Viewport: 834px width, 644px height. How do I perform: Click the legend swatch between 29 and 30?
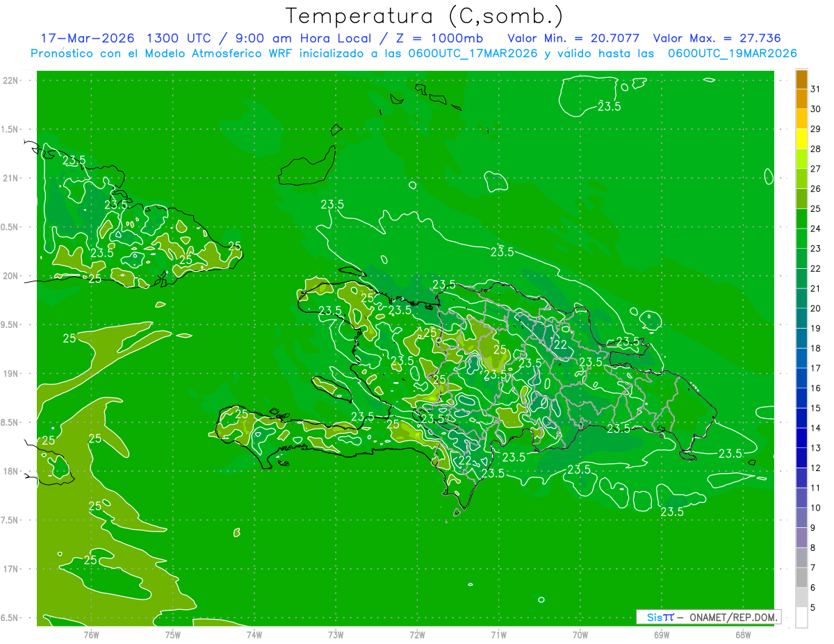(x=801, y=119)
